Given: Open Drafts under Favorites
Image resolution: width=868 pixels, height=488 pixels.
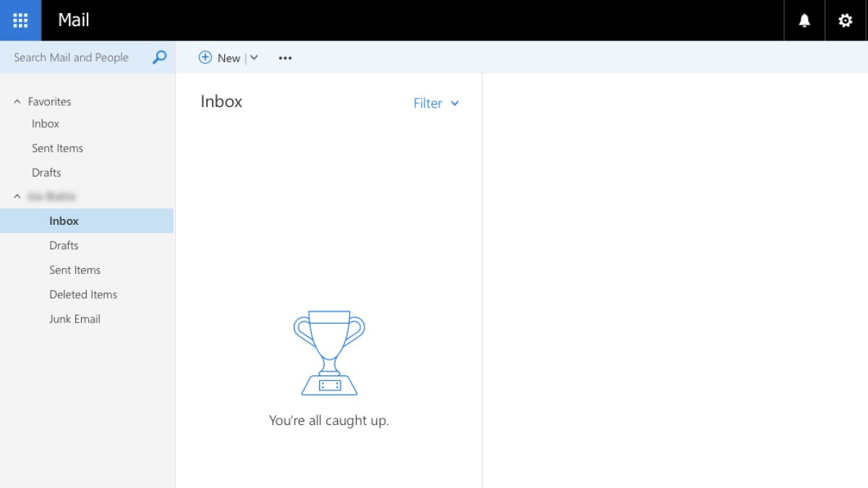Looking at the screenshot, I should tap(46, 173).
